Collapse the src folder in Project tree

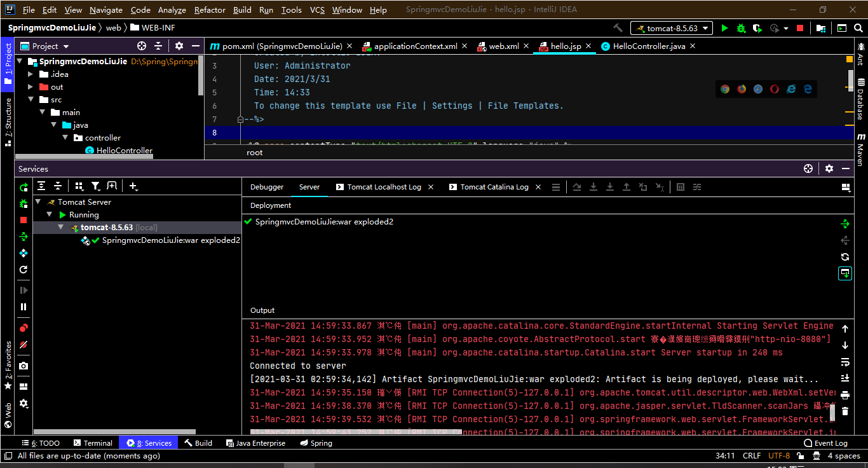click(x=31, y=100)
